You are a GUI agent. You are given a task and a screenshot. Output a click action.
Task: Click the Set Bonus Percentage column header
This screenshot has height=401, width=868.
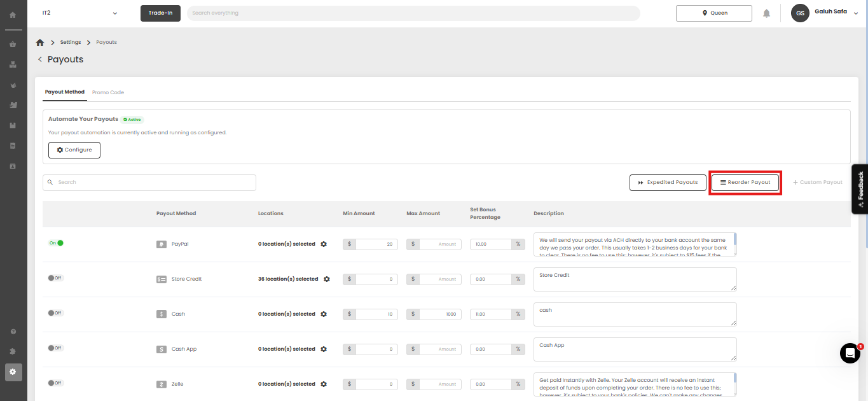(485, 213)
